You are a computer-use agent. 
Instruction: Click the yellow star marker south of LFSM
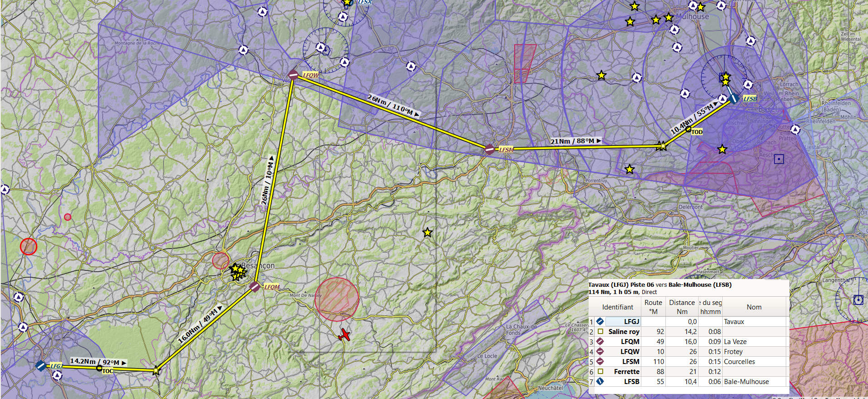[427, 233]
